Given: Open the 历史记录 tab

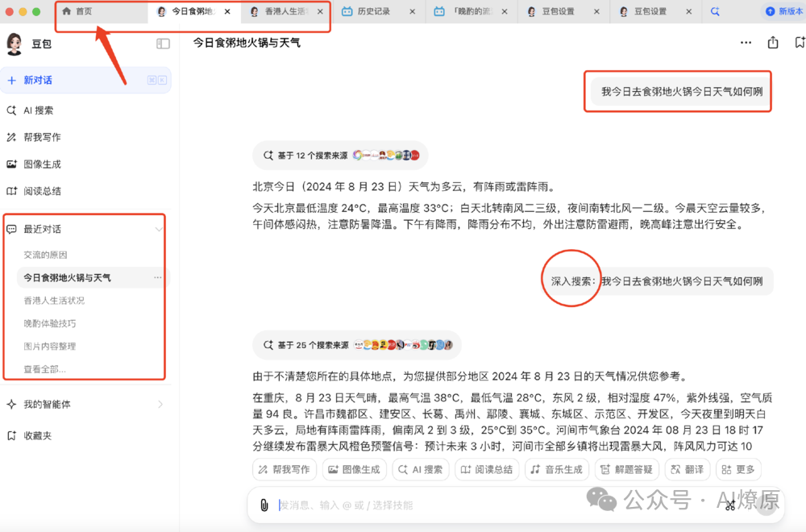Looking at the screenshot, I should coord(375,13).
